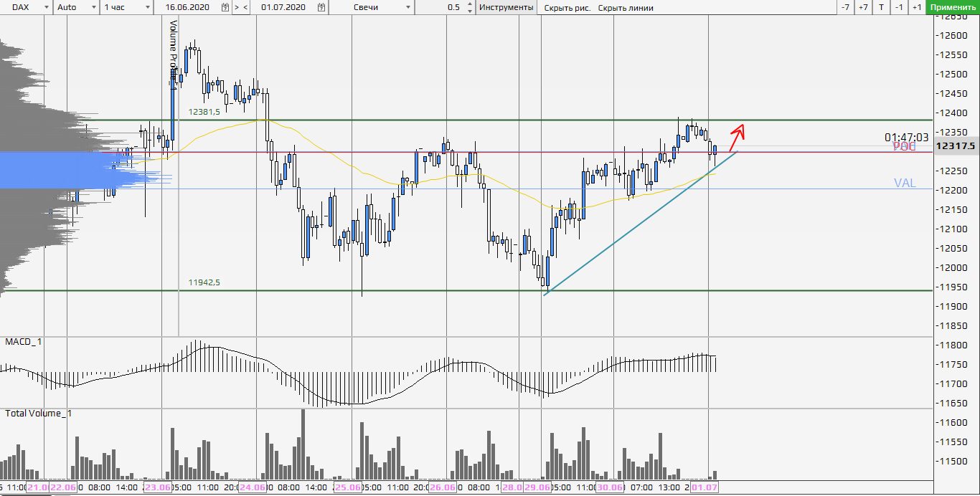Open the 'Инструменты' menu
This screenshot has width=980, height=496.
point(506,7)
